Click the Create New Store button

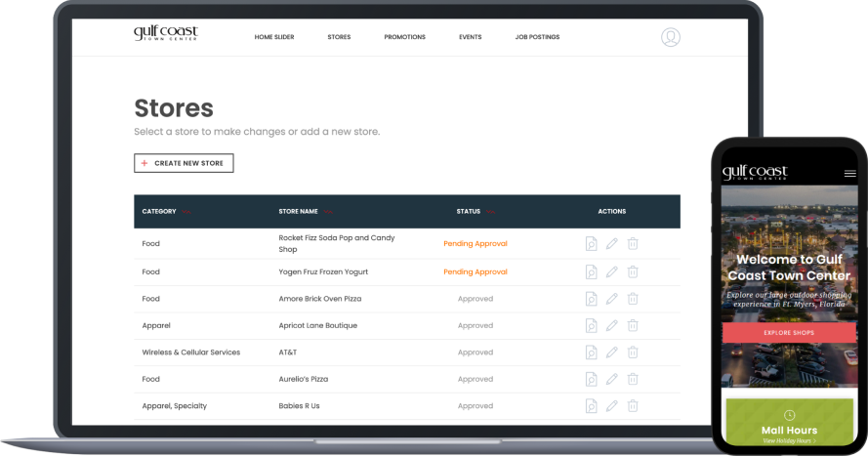pyautogui.click(x=184, y=163)
